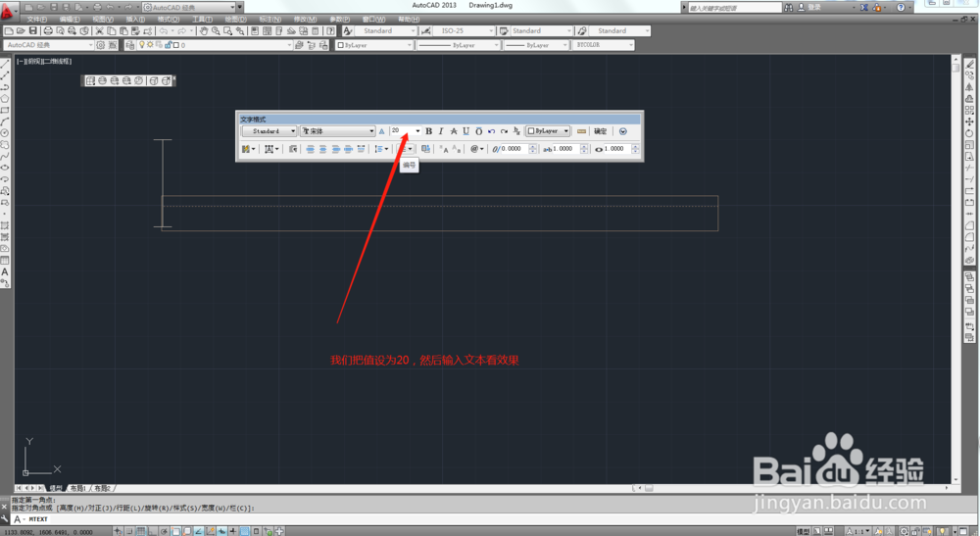The height and width of the screenshot is (536, 980).
Task: Open text color ByLayer dropdown
Action: (x=548, y=131)
